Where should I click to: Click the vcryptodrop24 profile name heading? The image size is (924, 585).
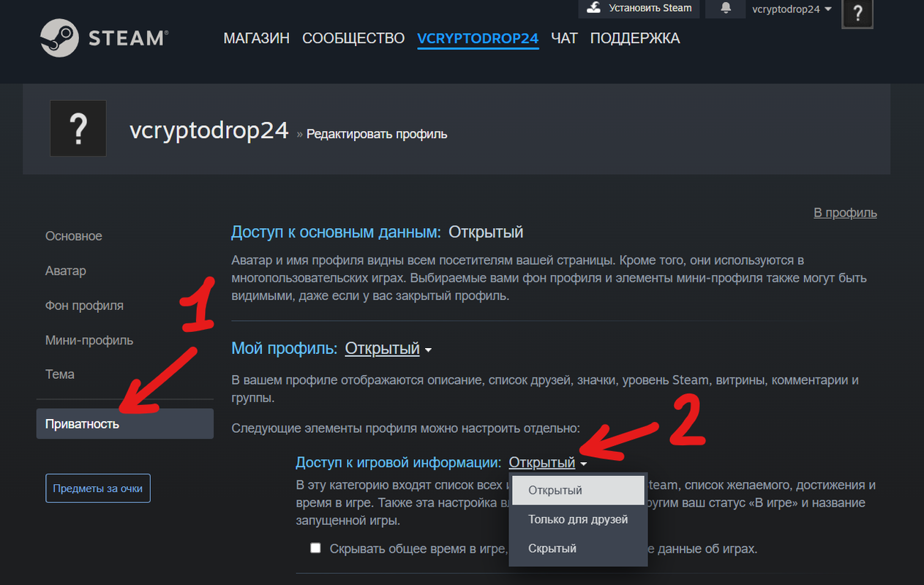(x=209, y=129)
